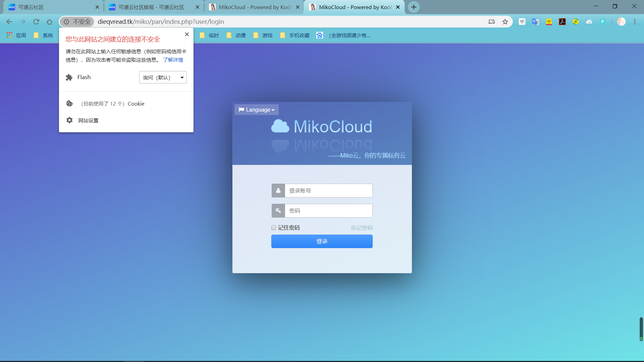Open the 动漫 bookmark folder
Image resolution: width=644 pixels, height=362 pixels.
pos(236,35)
